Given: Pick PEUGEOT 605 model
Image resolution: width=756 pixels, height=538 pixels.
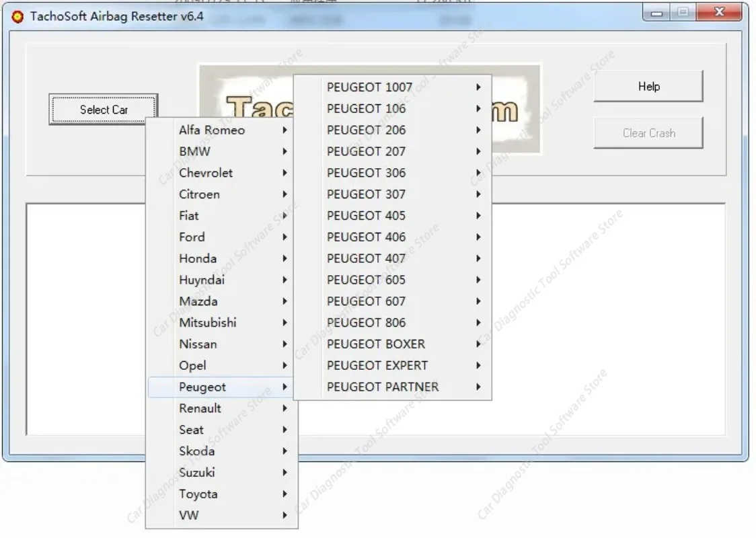Looking at the screenshot, I should click(x=393, y=280).
